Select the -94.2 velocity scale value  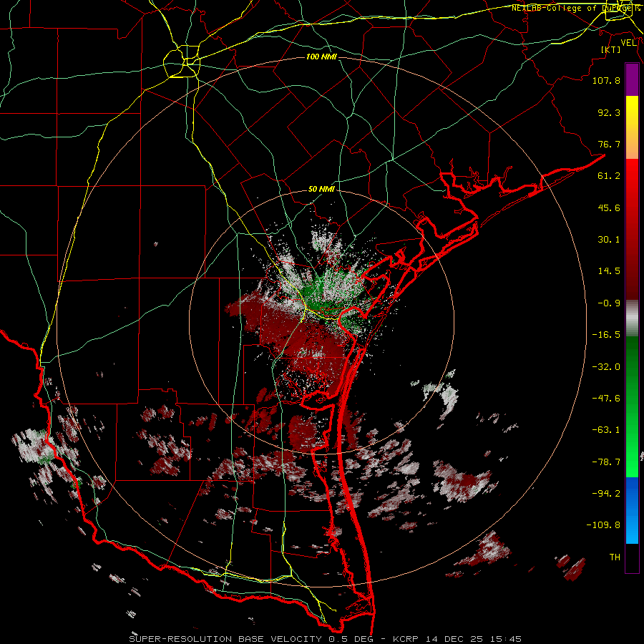tap(606, 494)
